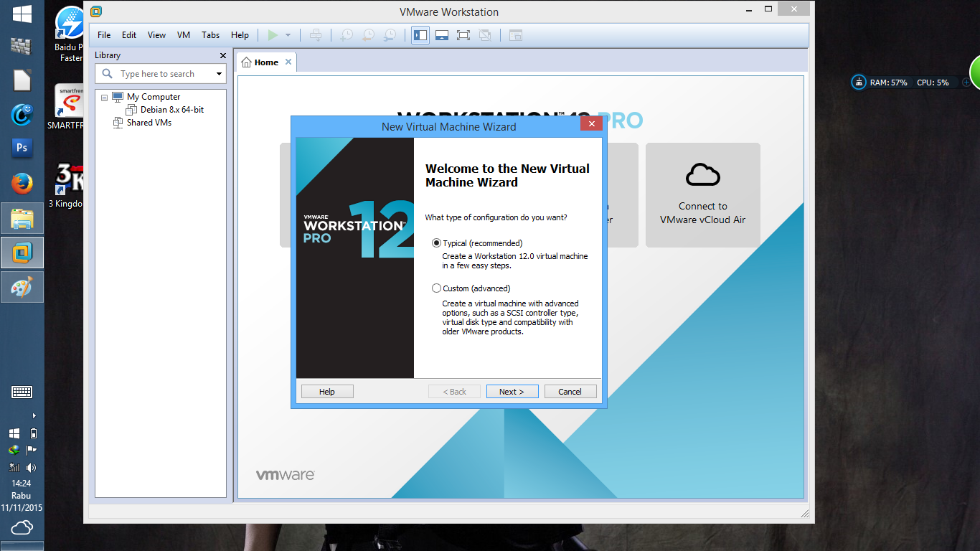Open File Explorer from the taskbar
This screenshot has width=980, height=551.
pos(22,218)
